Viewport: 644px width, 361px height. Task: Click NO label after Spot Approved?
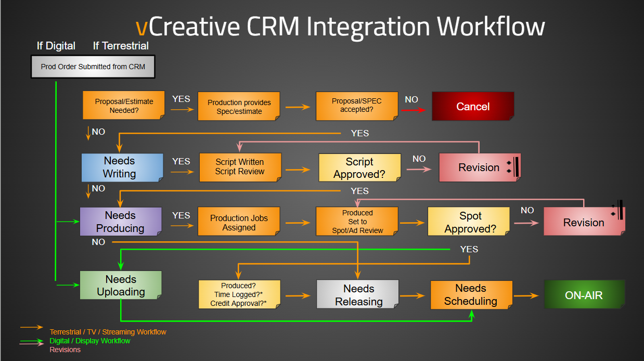[x=527, y=210]
